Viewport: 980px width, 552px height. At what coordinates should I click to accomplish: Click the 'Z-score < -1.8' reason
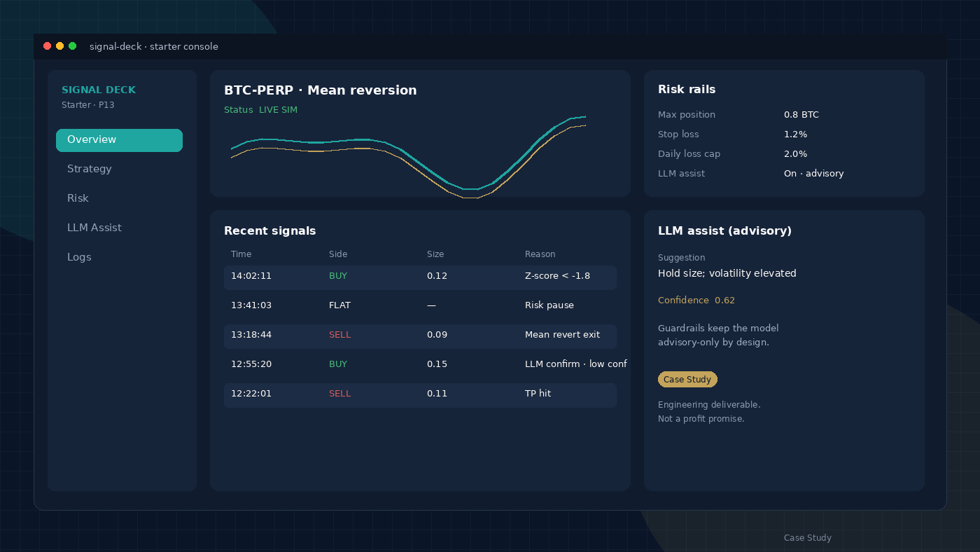pyautogui.click(x=557, y=276)
